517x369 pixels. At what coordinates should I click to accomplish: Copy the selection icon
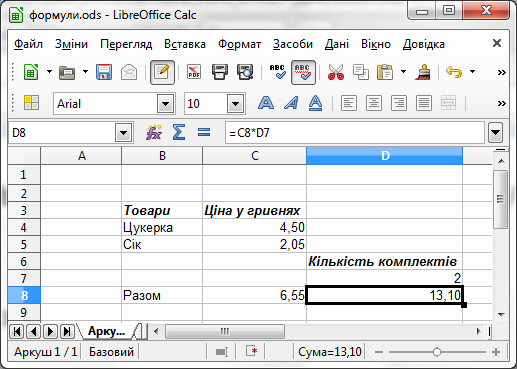pos(361,72)
